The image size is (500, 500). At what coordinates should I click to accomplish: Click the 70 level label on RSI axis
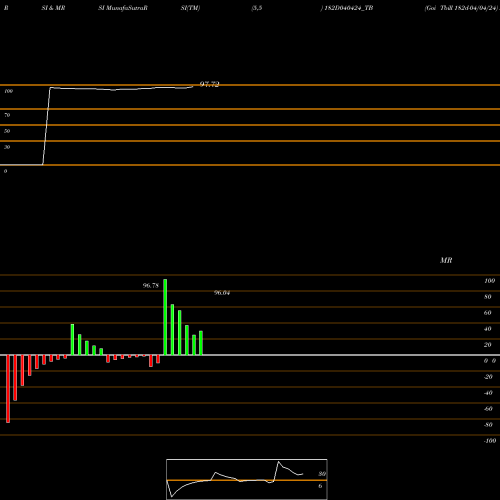coord(7,115)
